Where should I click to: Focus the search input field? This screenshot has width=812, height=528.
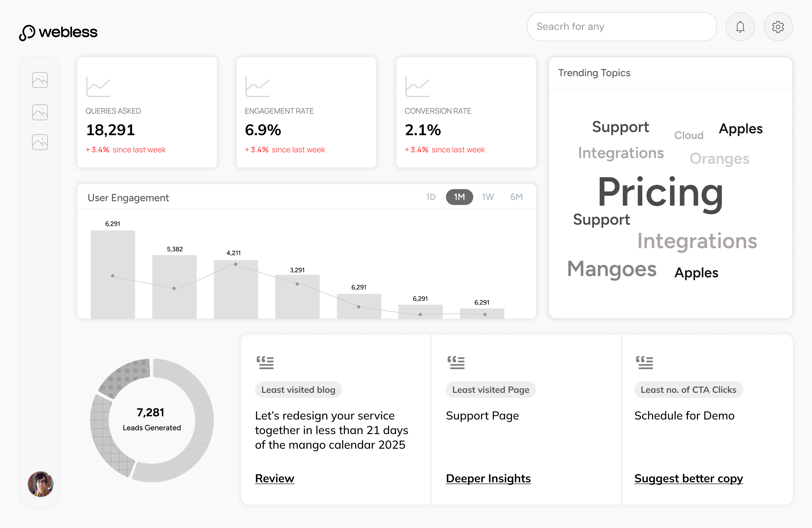(x=621, y=27)
